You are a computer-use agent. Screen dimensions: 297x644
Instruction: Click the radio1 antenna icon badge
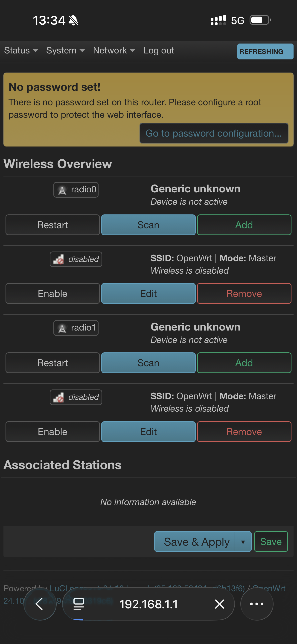pos(62,328)
